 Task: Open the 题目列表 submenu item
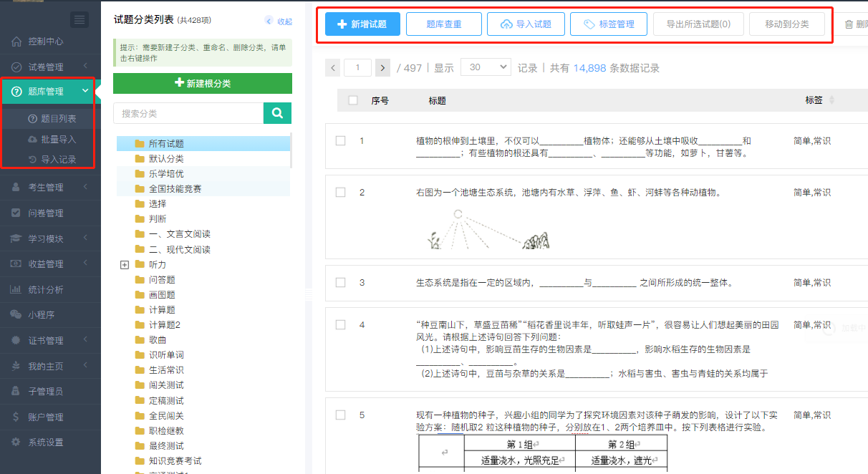point(50,119)
